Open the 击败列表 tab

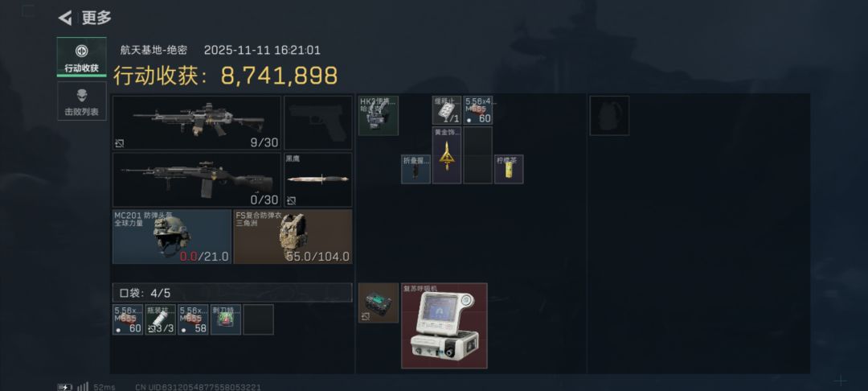pyautogui.click(x=81, y=101)
